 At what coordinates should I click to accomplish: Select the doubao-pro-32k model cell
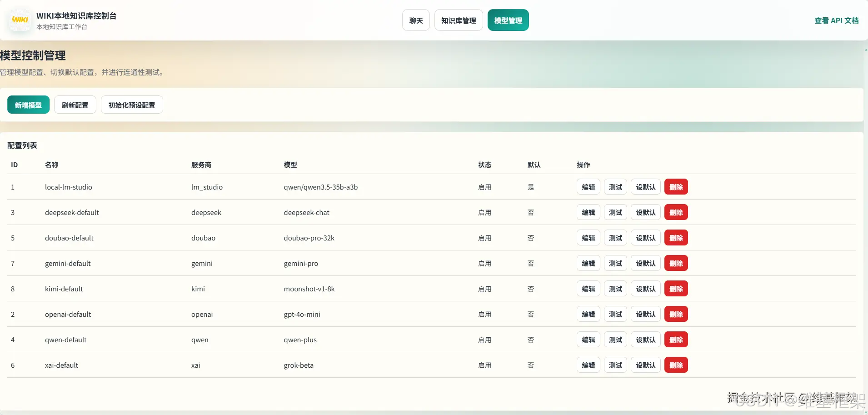[309, 238]
